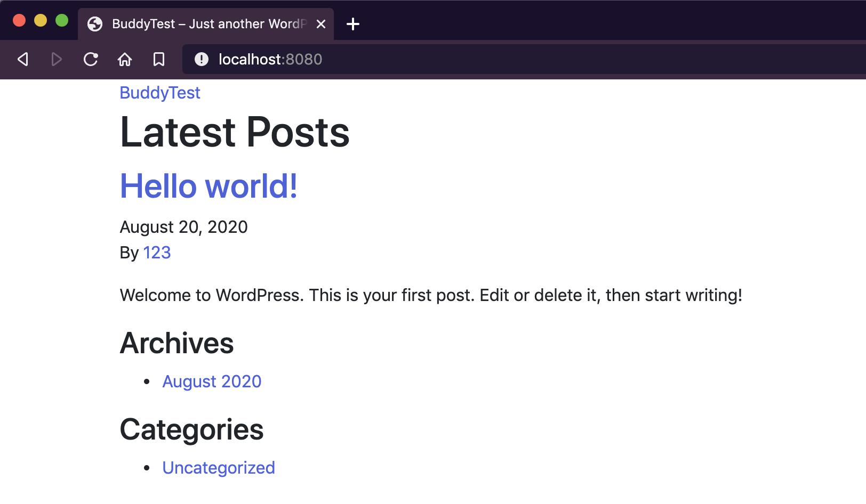Close the window with red button

point(19,21)
